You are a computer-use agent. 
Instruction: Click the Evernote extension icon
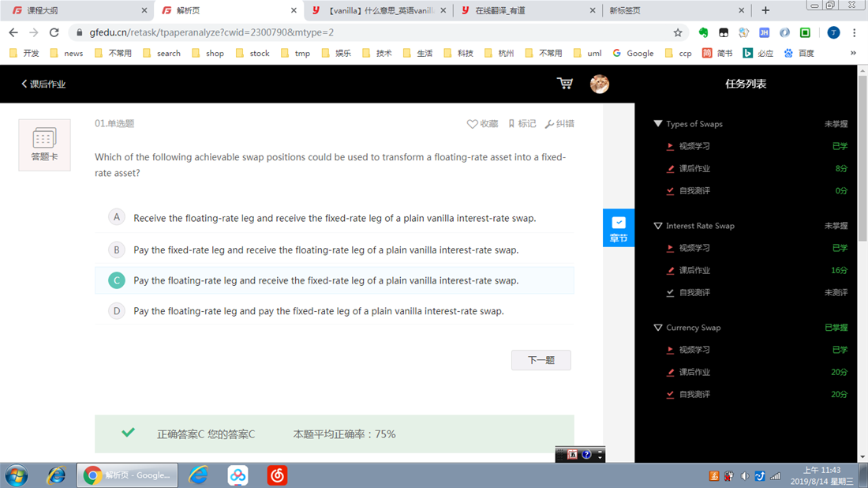pyautogui.click(x=703, y=32)
